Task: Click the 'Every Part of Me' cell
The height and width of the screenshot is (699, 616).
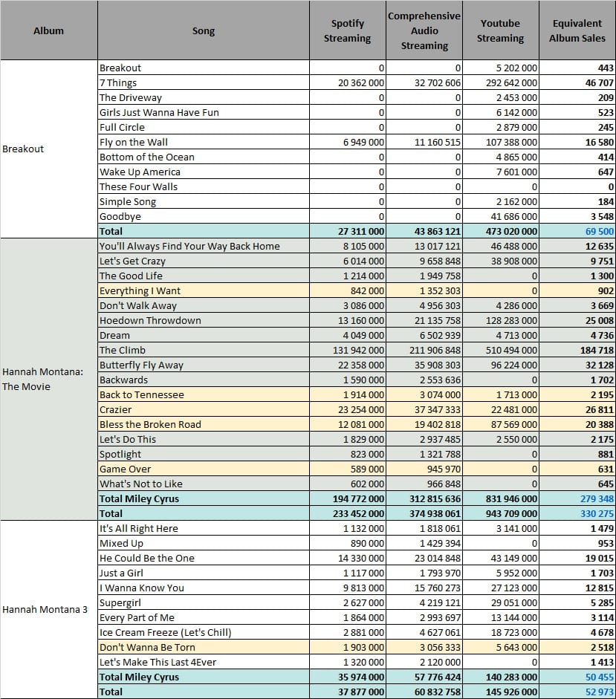Action: pos(204,617)
